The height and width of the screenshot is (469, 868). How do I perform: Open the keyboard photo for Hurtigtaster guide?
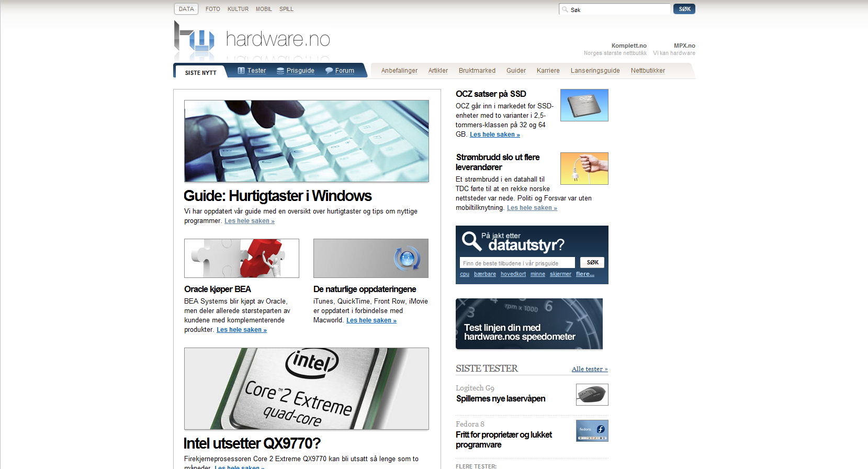coord(307,141)
